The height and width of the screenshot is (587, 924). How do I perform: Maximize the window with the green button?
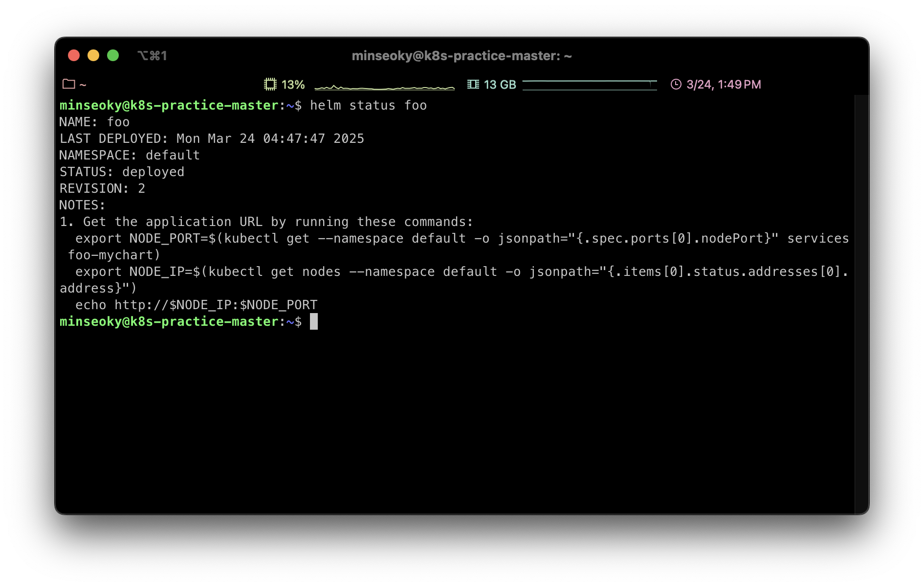(113, 56)
